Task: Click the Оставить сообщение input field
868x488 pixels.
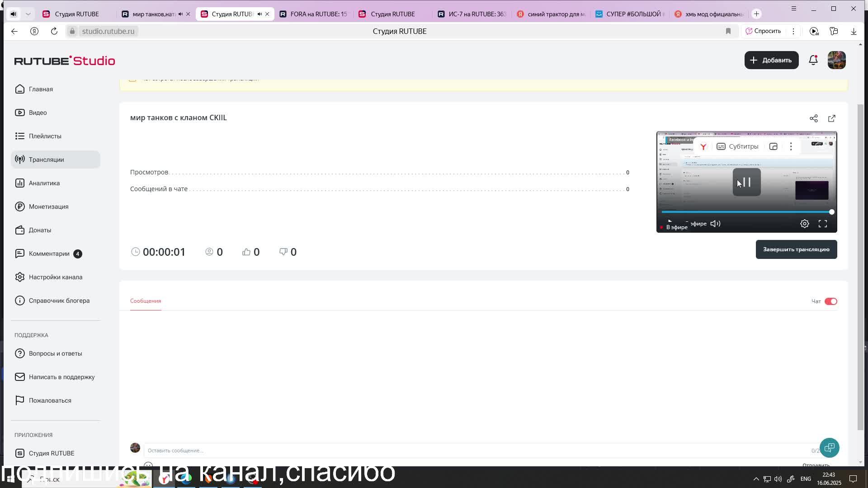Action: point(479,450)
